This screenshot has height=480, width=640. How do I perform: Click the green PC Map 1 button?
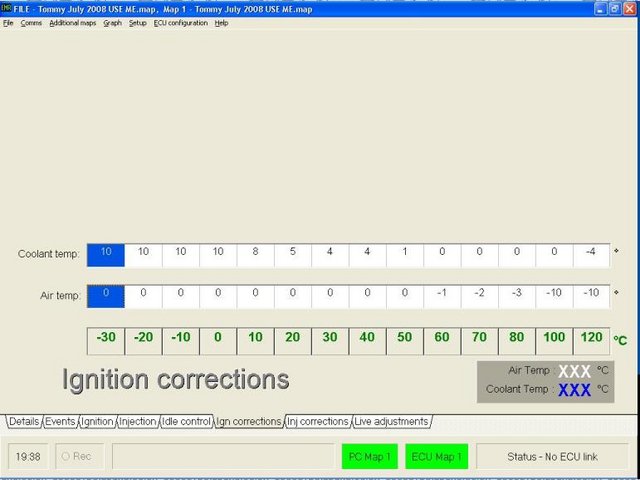370,456
